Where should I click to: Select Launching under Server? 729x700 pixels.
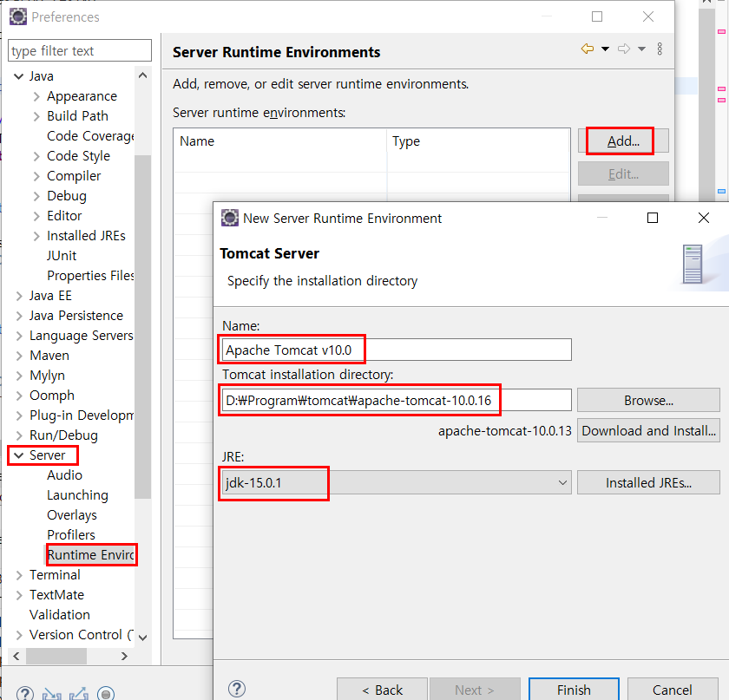pyautogui.click(x=77, y=495)
